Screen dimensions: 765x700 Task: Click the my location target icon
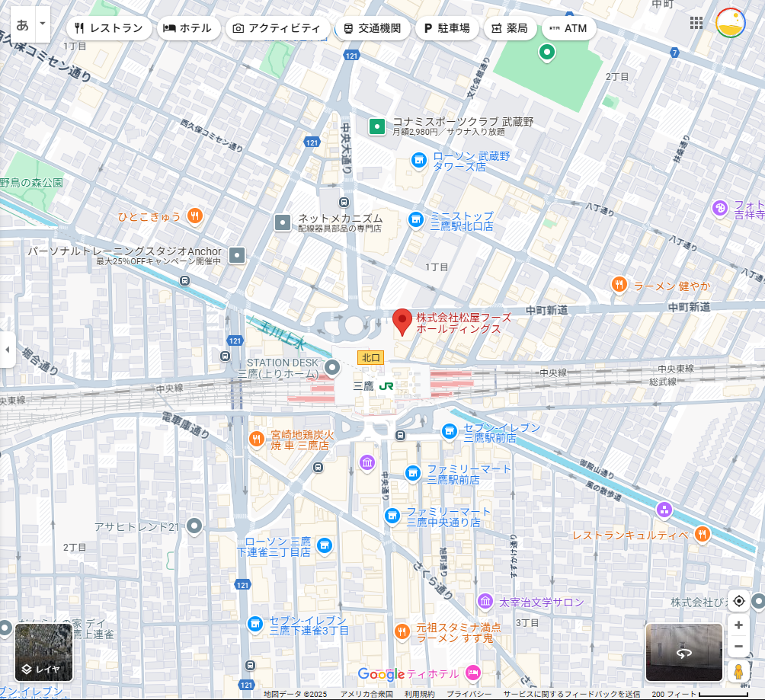738,601
